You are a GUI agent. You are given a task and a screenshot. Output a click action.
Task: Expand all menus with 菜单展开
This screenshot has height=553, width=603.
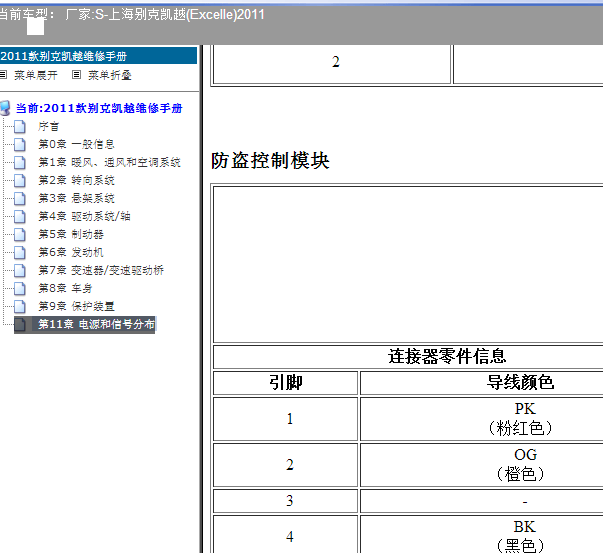[36, 75]
